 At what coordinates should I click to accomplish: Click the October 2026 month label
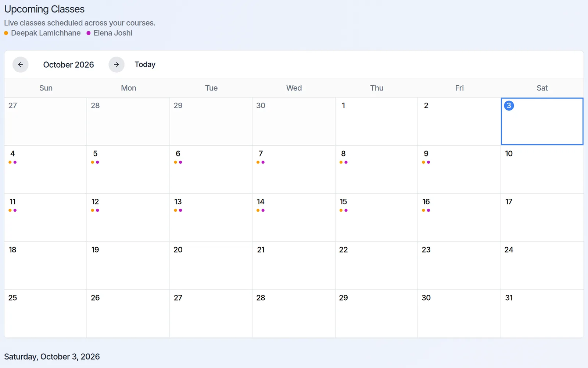click(x=69, y=65)
